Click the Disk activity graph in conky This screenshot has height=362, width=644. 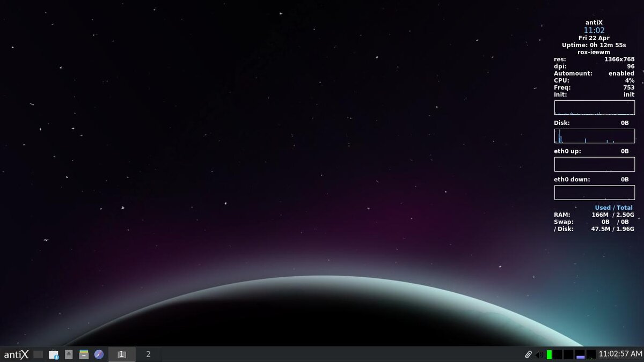point(594,136)
